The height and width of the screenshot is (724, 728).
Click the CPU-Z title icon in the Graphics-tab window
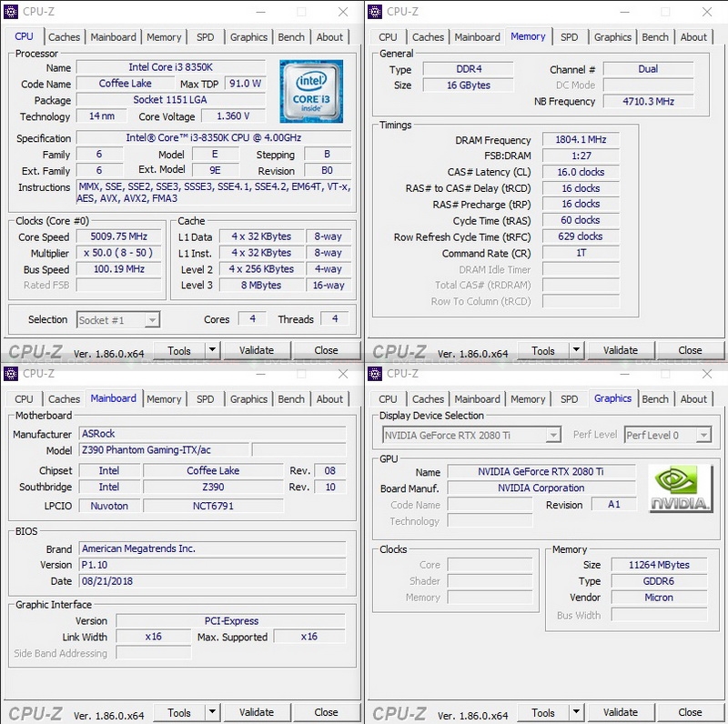[375, 374]
